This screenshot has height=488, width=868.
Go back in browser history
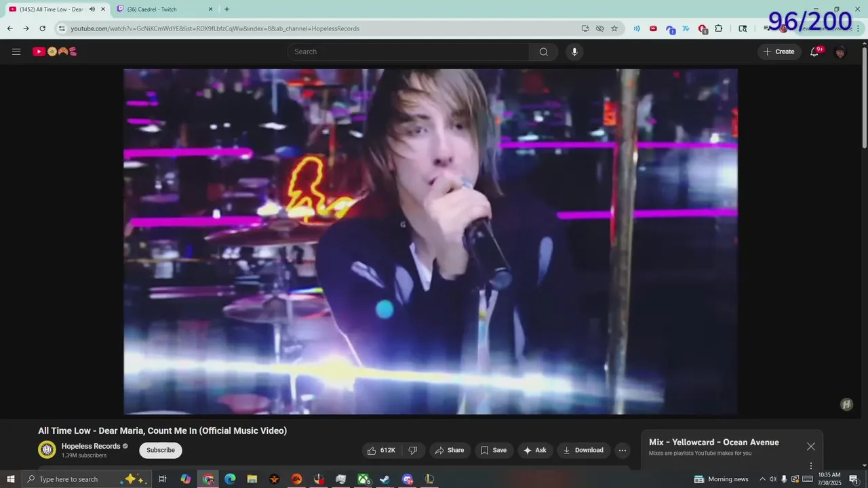coord(9,28)
